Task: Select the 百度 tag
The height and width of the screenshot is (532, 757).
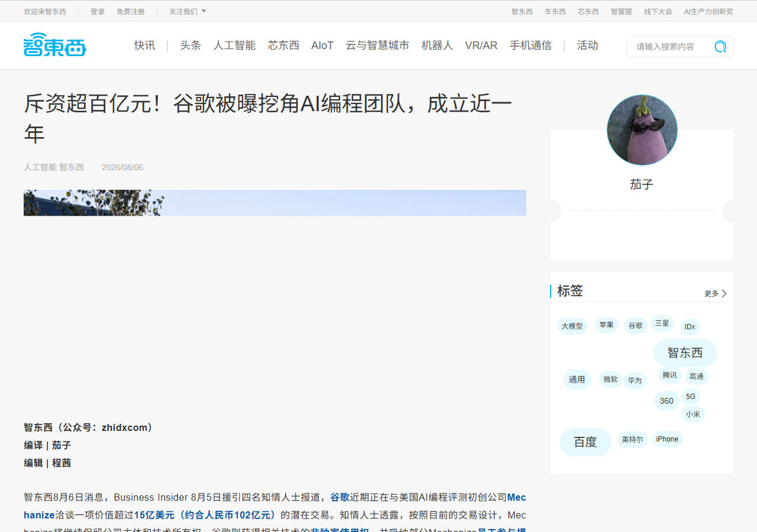Action: [585, 442]
